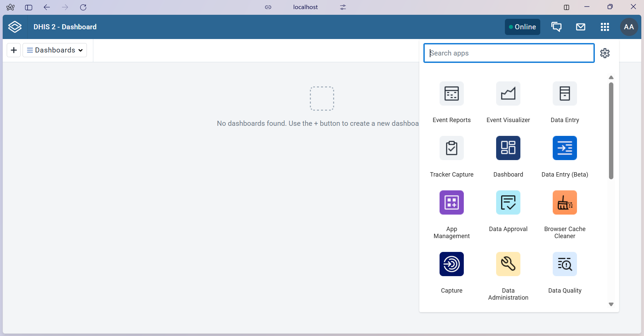Copy page link icon in address bar
The height and width of the screenshot is (336, 644).
[268, 7]
